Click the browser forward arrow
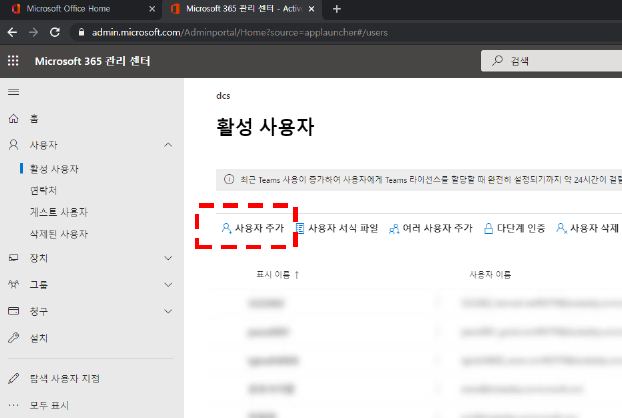This screenshot has height=418, width=622. 34,33
